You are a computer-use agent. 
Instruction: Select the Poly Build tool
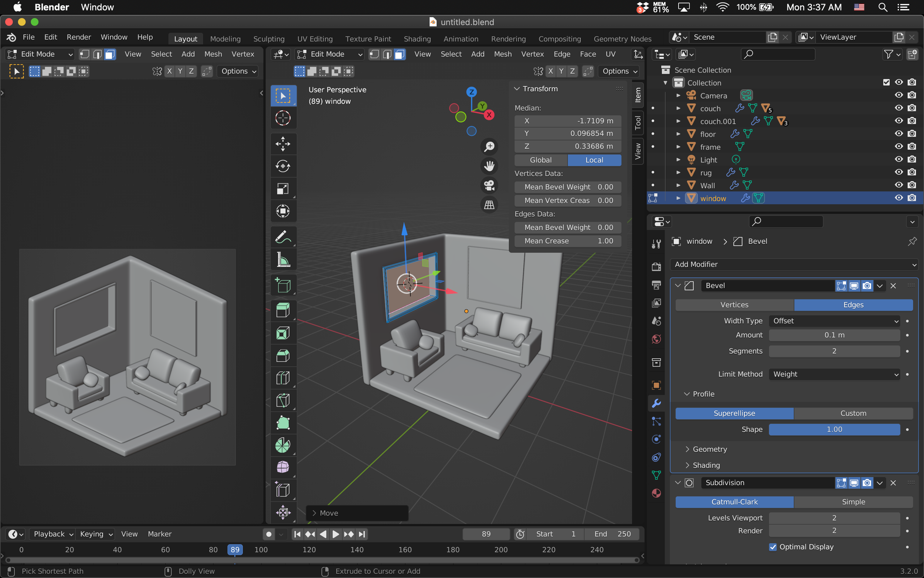pyautogui.click(x=283, y=423)
